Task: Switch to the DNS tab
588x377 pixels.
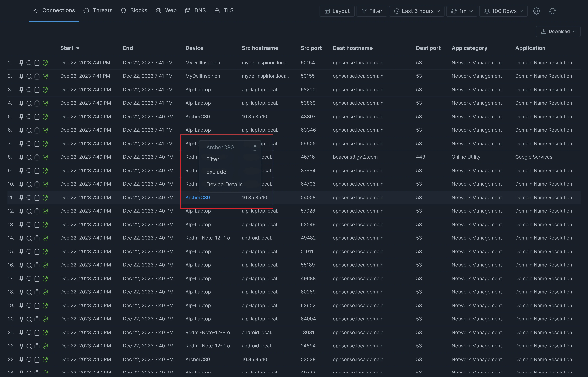Action: (195, 11)
